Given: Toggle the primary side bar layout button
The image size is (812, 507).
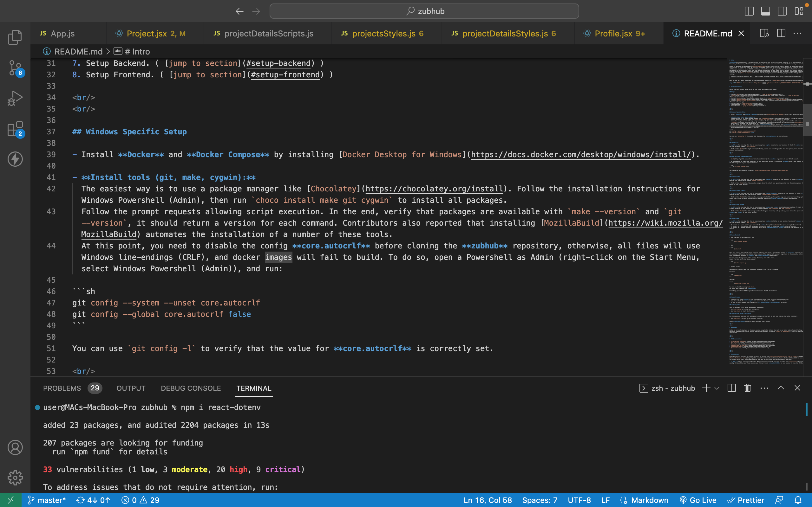Looking at the screenshot, I should point(749,11).
